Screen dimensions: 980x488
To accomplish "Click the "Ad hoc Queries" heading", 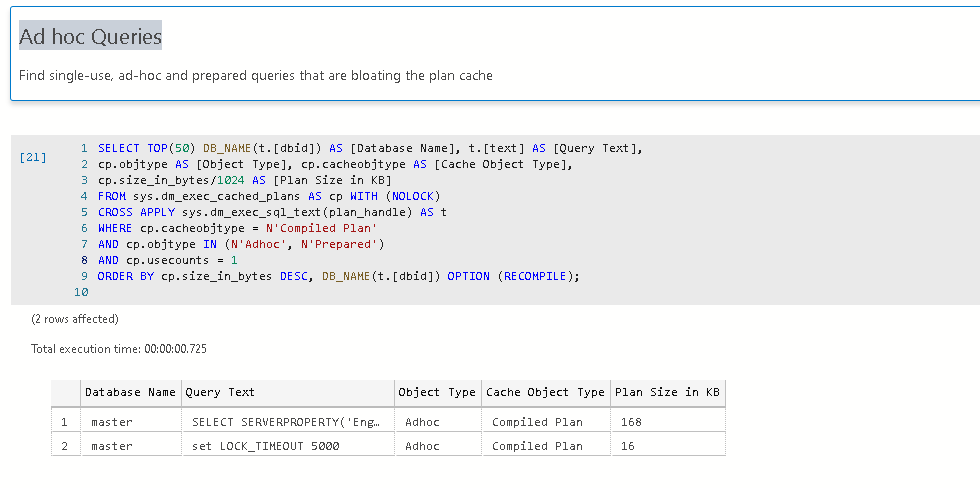I will pyautogui.click(x=90, y=37).
